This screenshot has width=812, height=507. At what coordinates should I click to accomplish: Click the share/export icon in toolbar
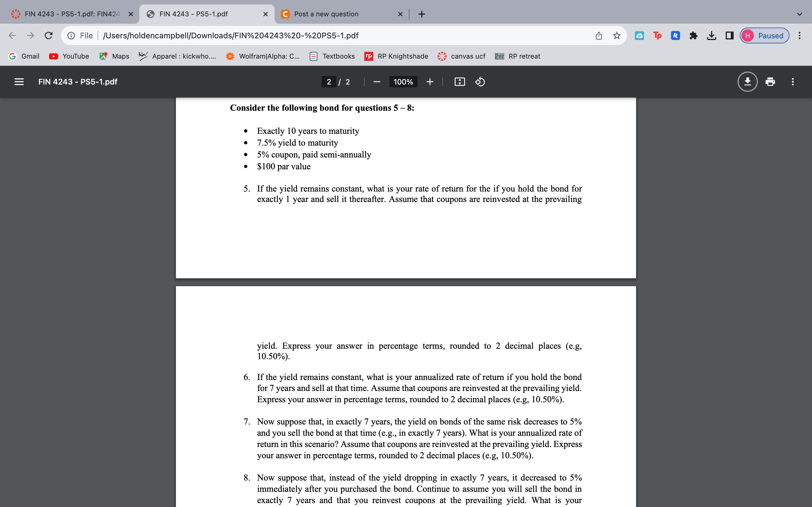click(598, 35)
